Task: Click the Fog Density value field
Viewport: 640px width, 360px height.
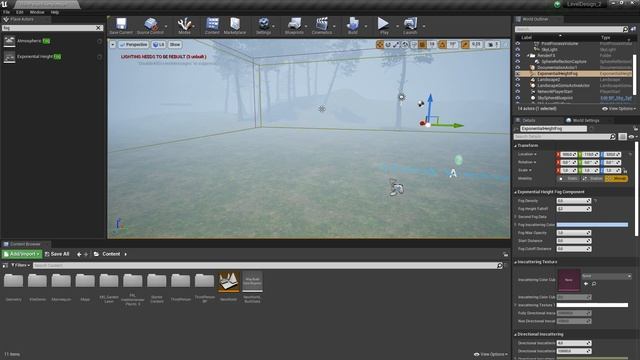Action: coord(573,201)
